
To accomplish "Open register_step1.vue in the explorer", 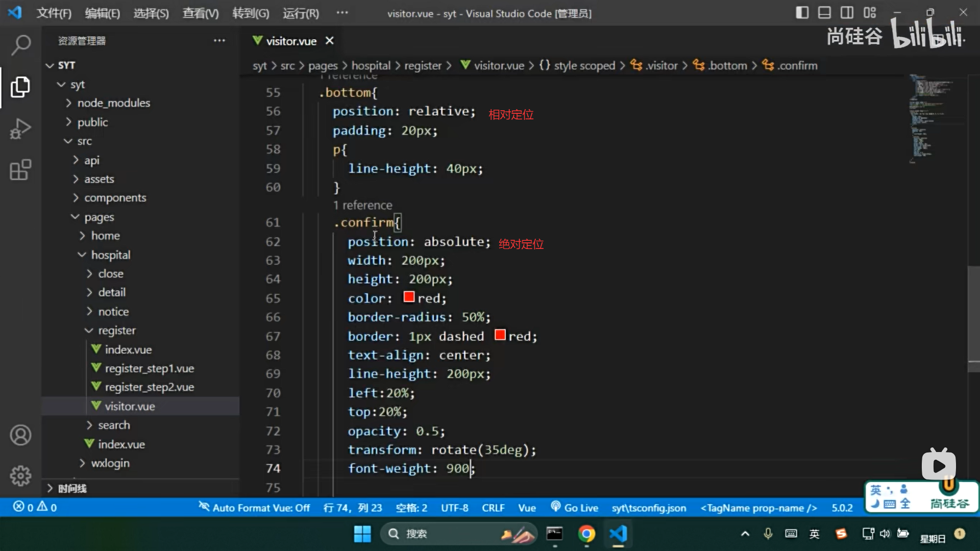I will point(149,368).
